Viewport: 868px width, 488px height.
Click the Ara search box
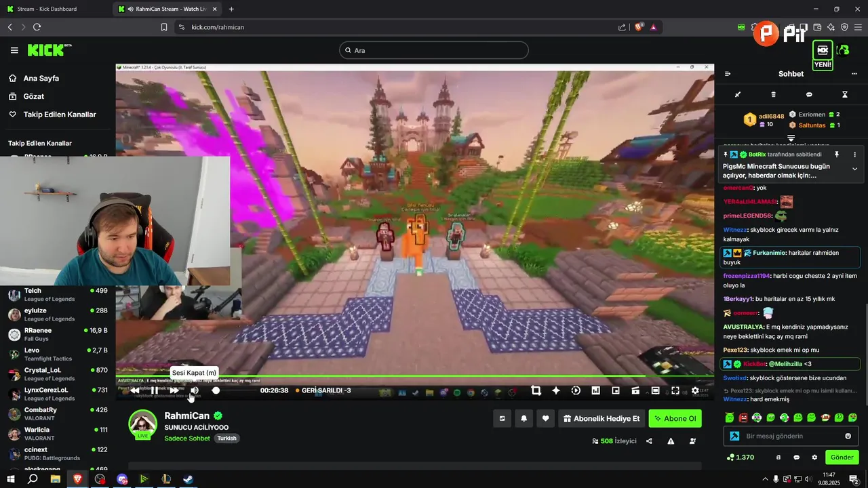point(433,50)
